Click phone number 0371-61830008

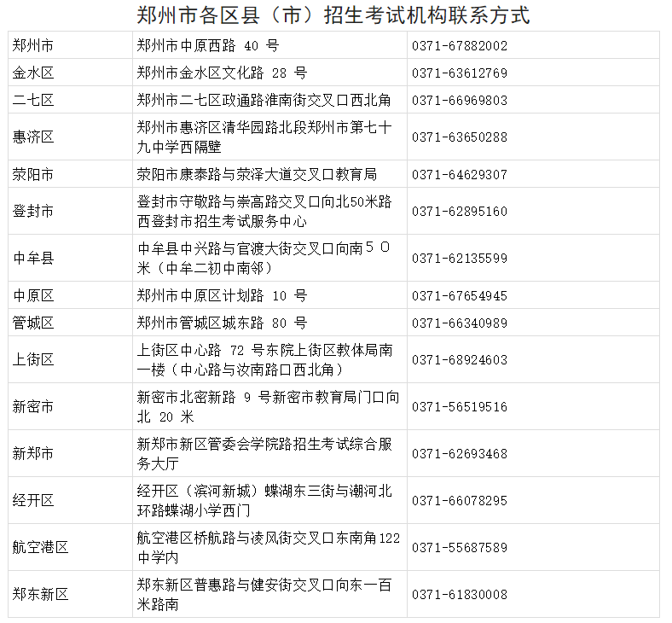pyautogui.click(x=460, y=595)
